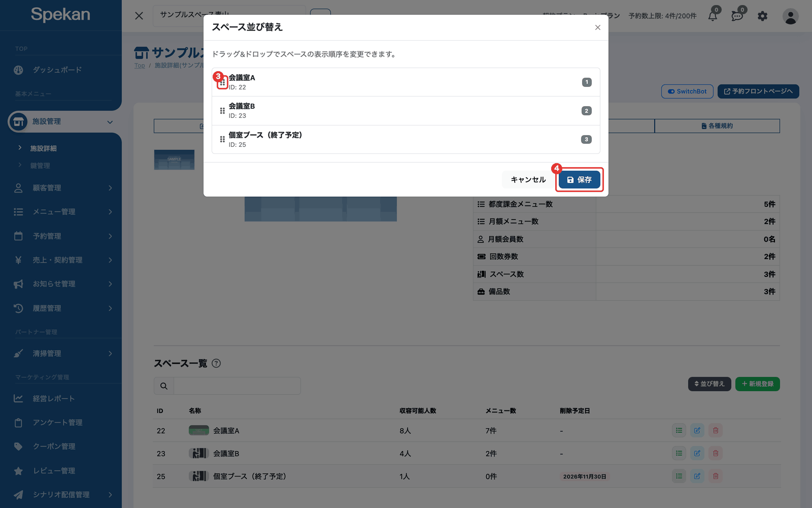Screen dimensions: 812x508
Task: Click Top breadcrumb link
Action: [140, 66]
